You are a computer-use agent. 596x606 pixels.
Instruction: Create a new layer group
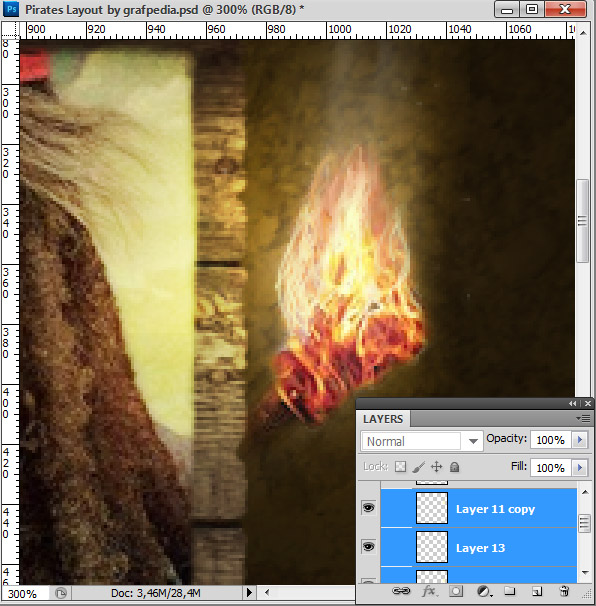click(x=510, y=591)
